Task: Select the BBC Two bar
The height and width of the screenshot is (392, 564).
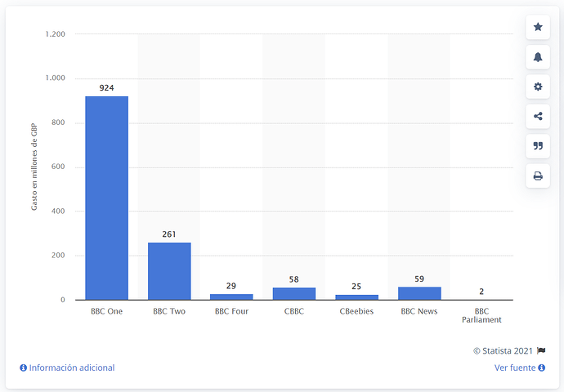Action: [x=169, y=271]
